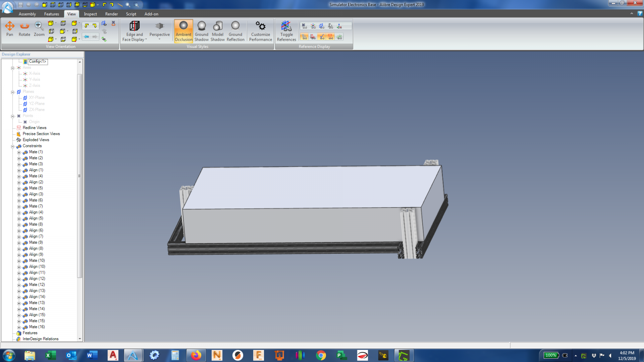Open Word from the taskbar
The width and height of the screenshot is (644, 362).
click(x=92, y=356)
